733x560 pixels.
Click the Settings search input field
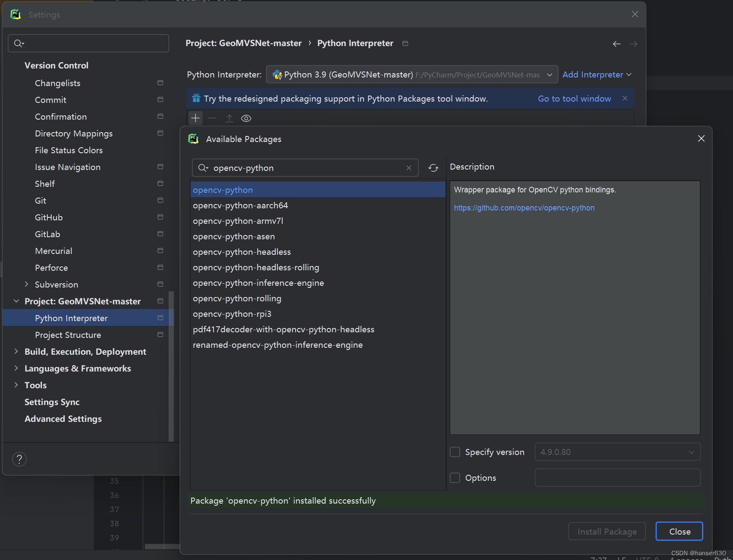(x=88, y=43)
